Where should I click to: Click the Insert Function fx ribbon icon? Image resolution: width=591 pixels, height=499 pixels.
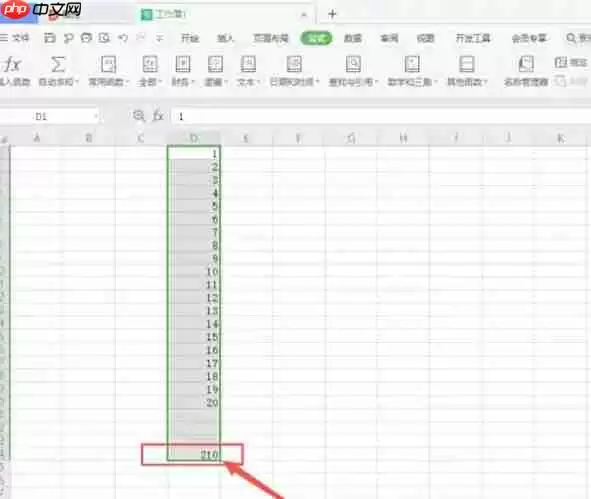(12, 64)
